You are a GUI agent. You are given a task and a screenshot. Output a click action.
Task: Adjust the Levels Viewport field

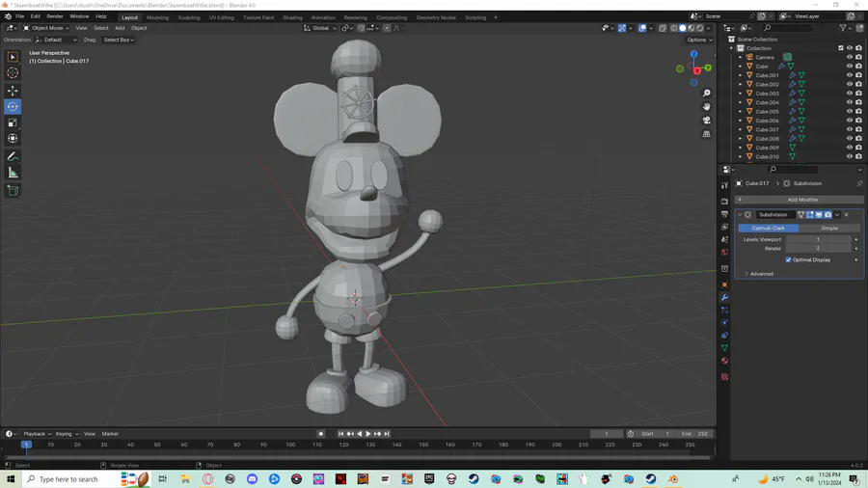818,239
